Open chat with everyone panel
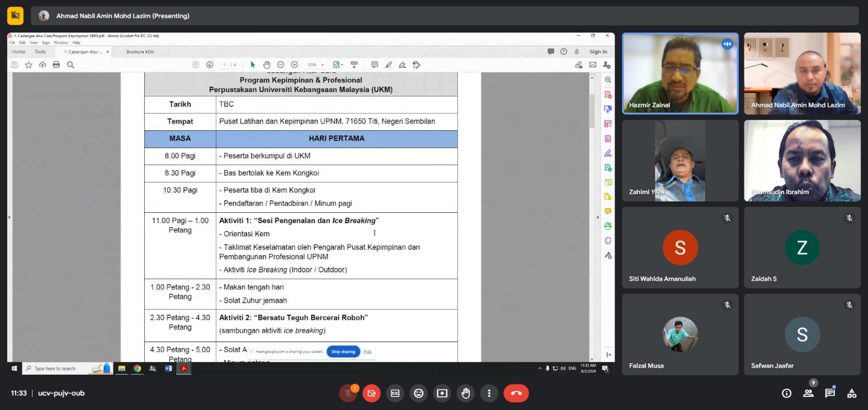Viewport: 868px width, 410px height. click(830, 393)
